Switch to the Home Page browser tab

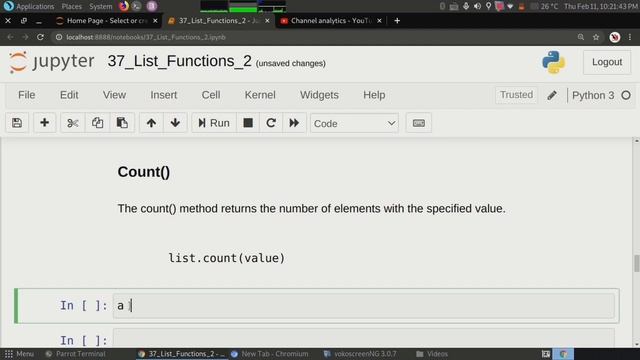pyautogui.click(x=107, y=21)
